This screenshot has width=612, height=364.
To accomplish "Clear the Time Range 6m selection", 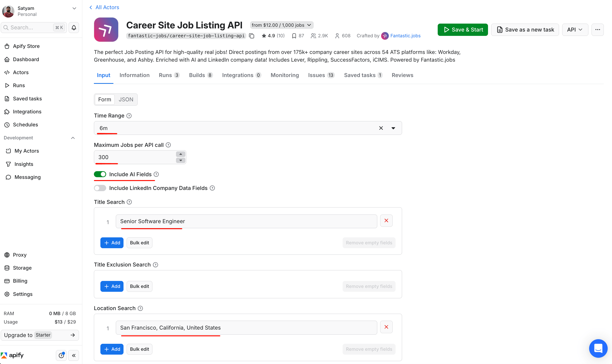I will click(x=381, y=128).
